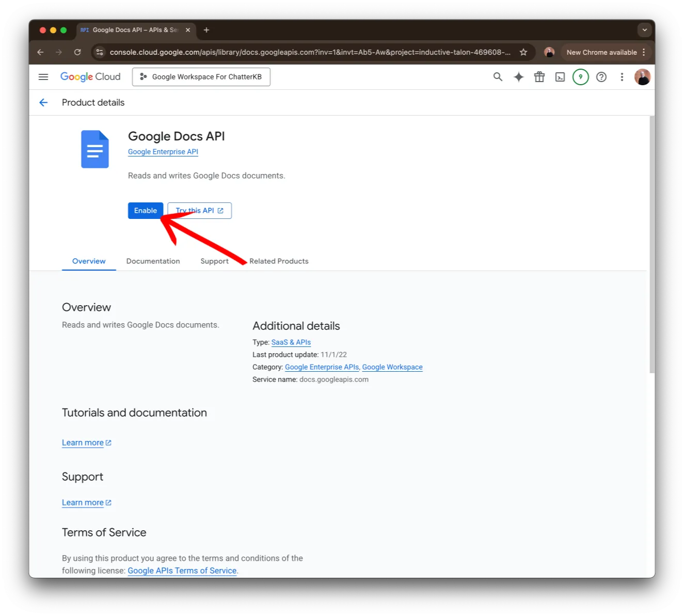The width and height of the screenshot is (684, 616).
Task: Open the notifications badge showing 9
Action: [581, 77]
